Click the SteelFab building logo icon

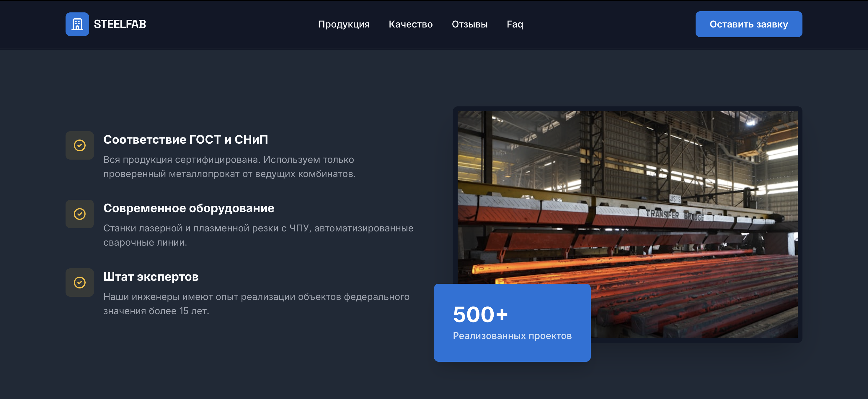(x=77, y=24)
